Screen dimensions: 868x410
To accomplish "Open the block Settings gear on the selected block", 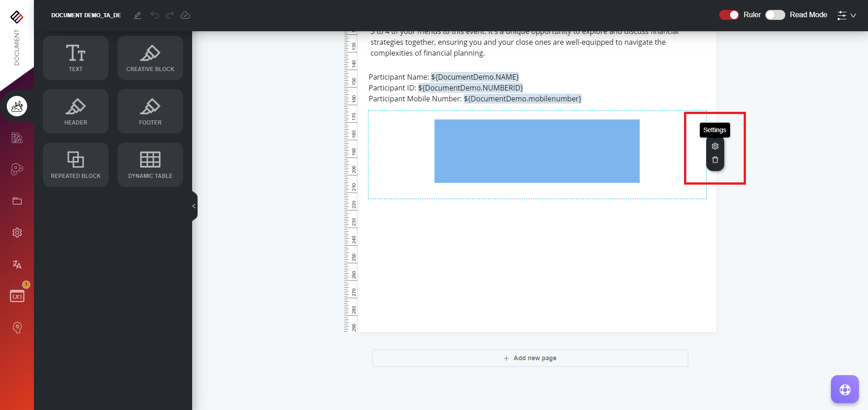I will tap(715, 146).
